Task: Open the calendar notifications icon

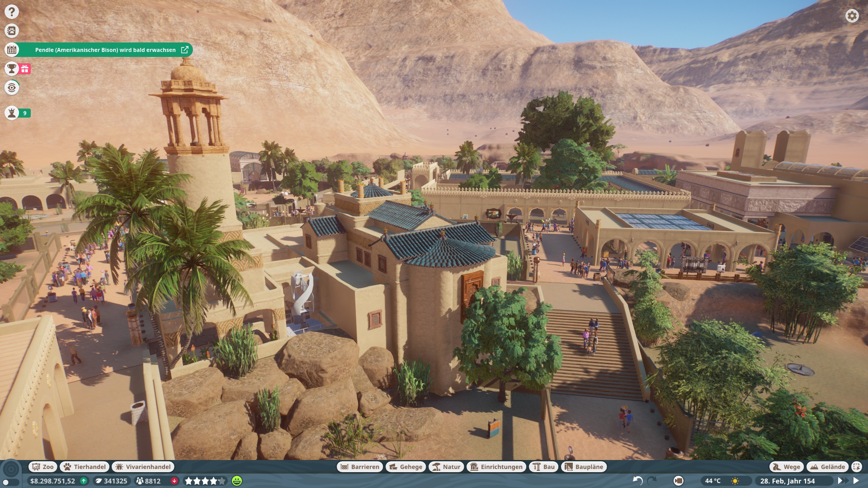Action: 12,50
